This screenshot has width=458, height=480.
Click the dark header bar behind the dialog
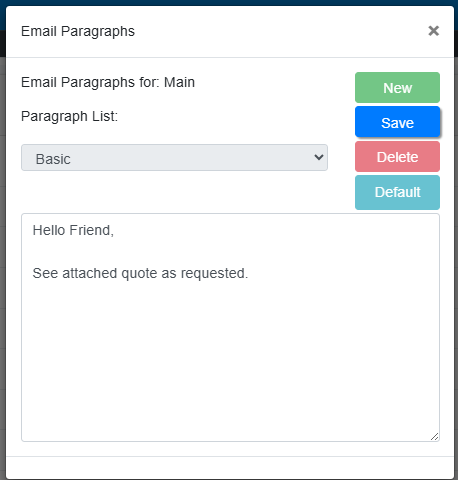[229, 3]
